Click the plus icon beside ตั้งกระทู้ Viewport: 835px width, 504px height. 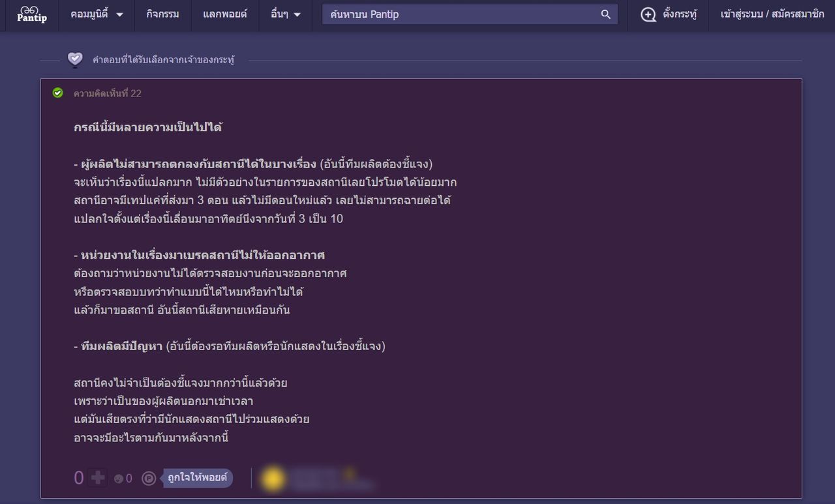(x=648, y=14)
